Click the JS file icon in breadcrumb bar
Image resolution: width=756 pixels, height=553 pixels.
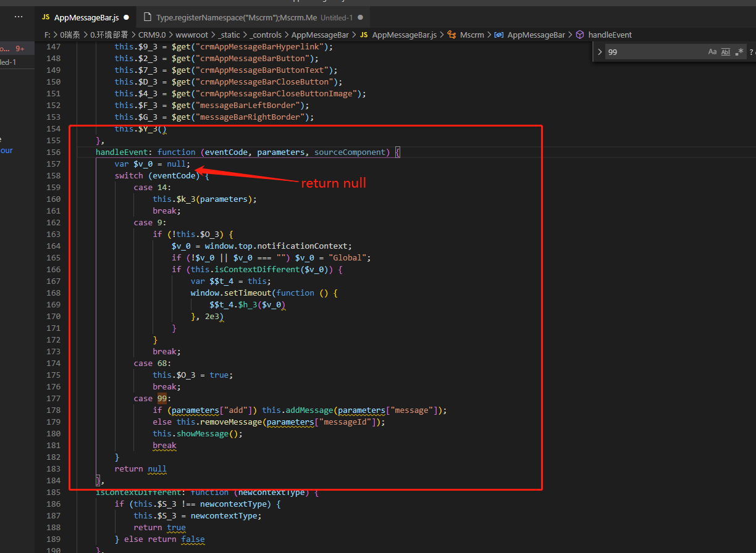click(364, 35)
